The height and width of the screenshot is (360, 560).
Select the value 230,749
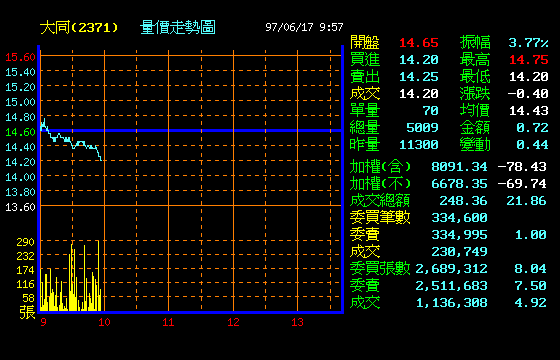[x=459, y=252]
